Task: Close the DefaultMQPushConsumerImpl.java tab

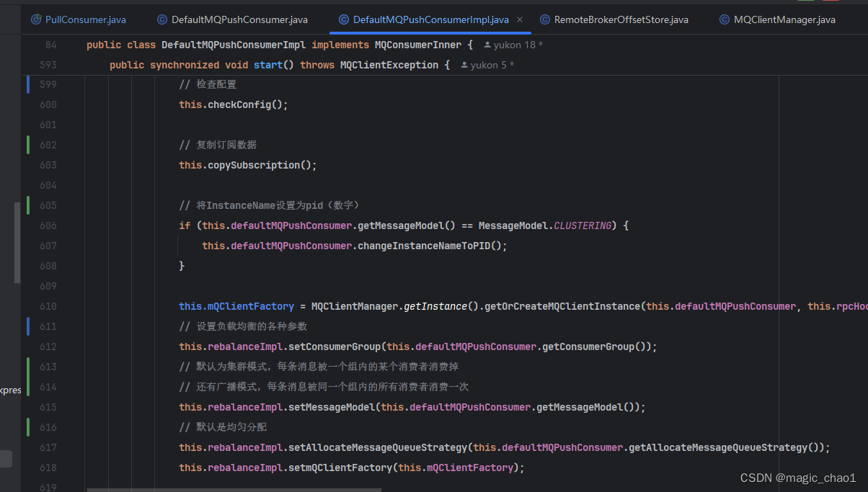Action: [x=519, y=20]
